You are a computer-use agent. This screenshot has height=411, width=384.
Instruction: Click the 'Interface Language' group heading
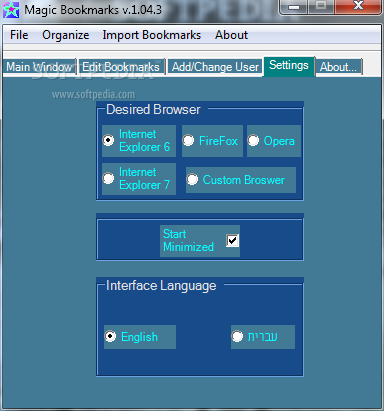161,286
